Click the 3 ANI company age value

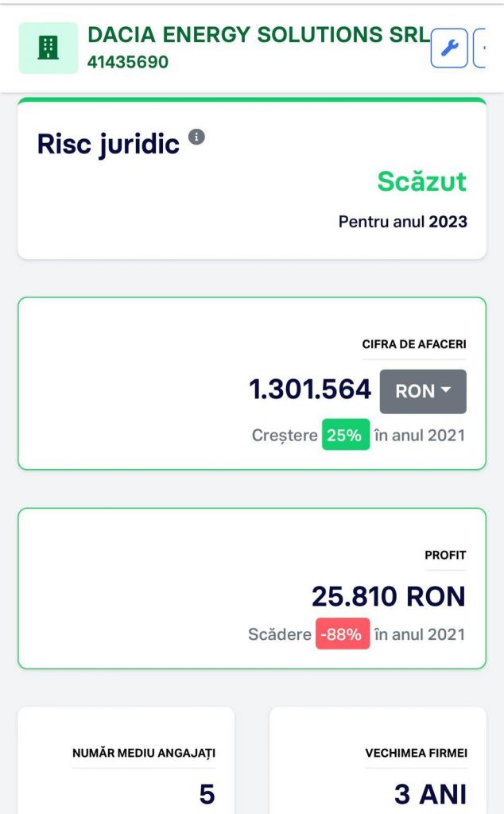click(x=430, y=794)
